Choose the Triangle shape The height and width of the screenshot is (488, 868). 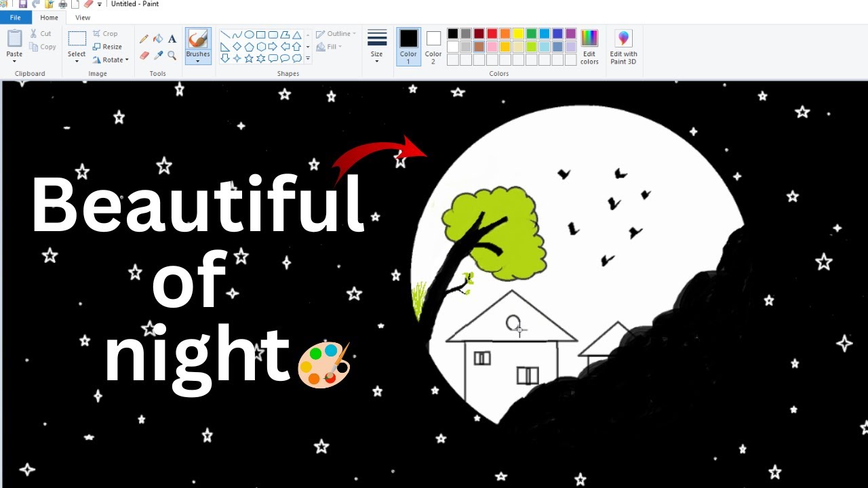click(x=296, y=35)
